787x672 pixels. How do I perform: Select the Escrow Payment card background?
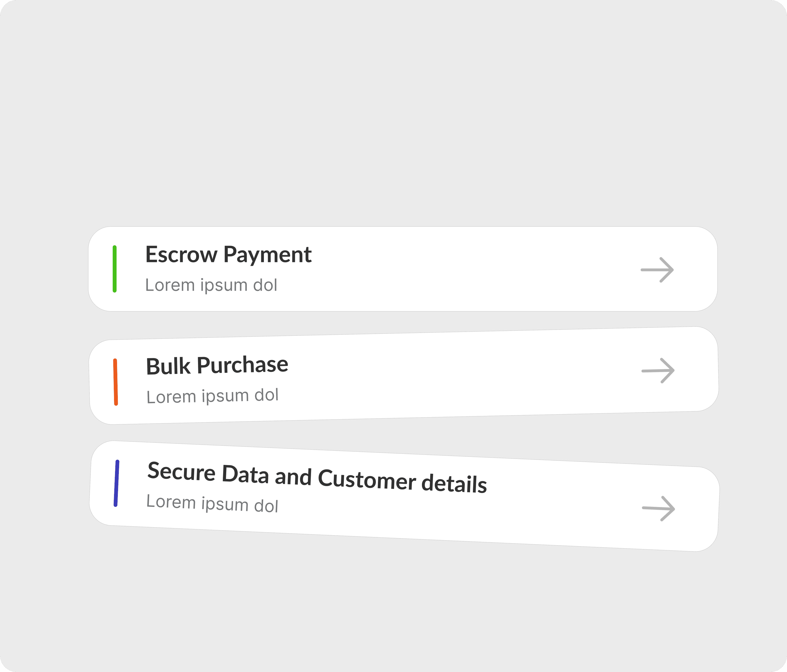(403, 269)
